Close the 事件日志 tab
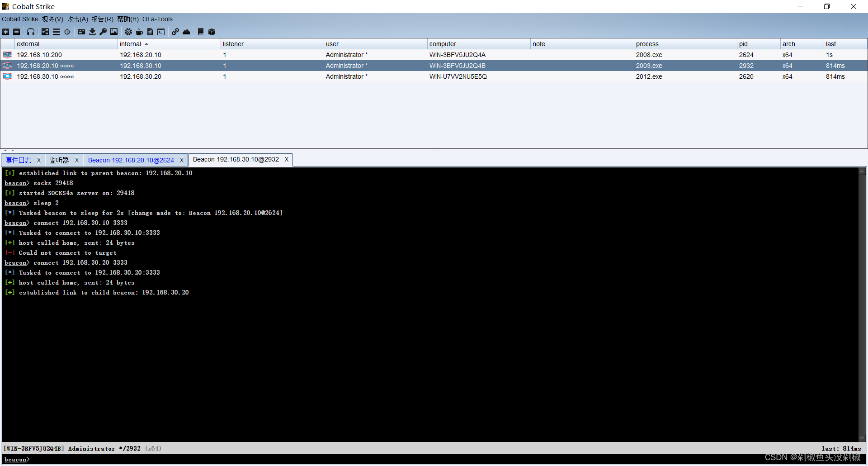 [39, 160]
